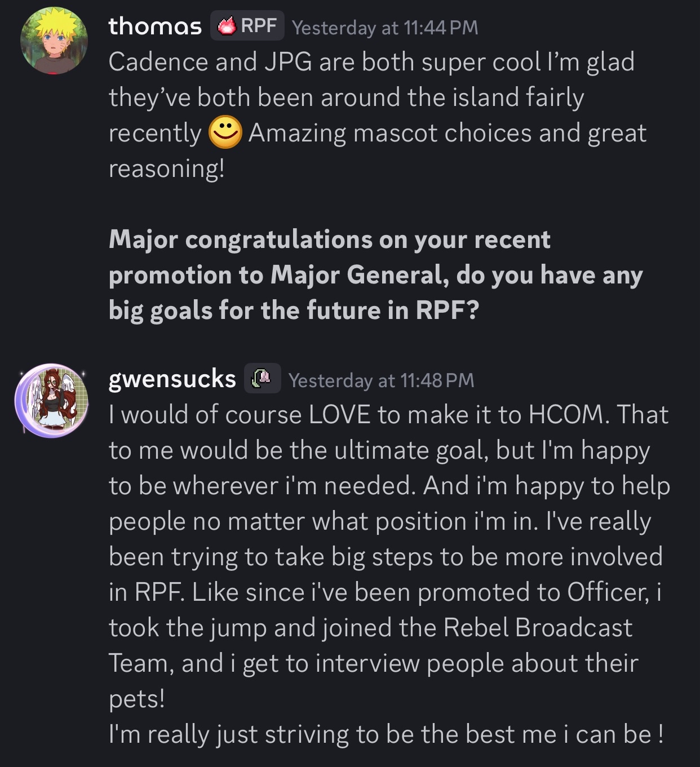
Task: Open thomas's Naruto profile avatar
Action: point(53,41)
